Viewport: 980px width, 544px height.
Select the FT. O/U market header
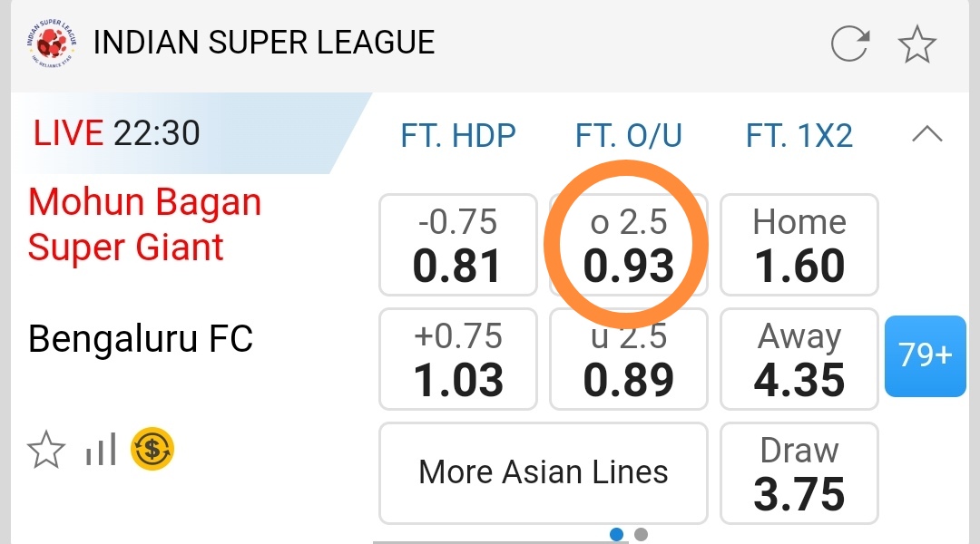click(x=628, y=136)
